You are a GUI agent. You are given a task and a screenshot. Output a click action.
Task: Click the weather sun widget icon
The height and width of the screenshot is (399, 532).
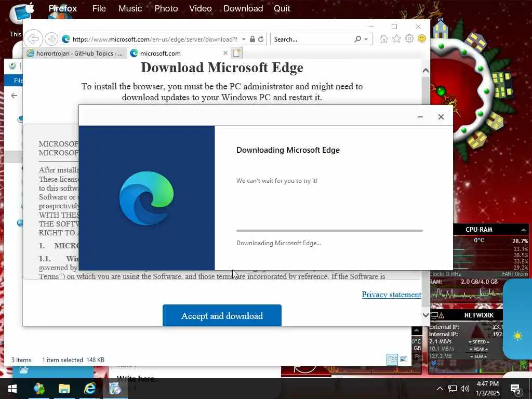518,336
